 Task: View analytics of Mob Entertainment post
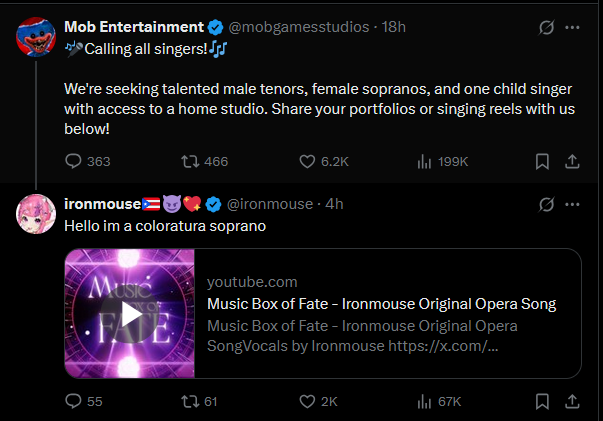424,161
